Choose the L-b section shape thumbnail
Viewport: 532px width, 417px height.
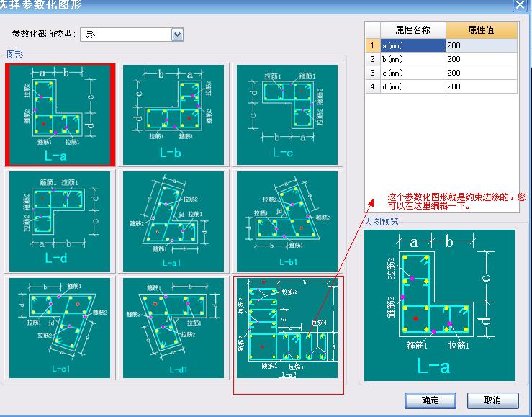pos(173,115)
